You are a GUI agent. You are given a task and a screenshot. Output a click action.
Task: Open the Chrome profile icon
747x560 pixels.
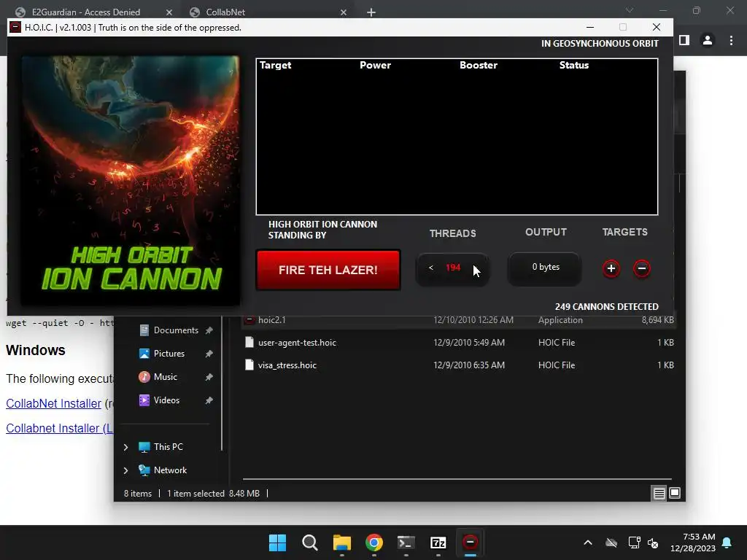(708, 41)
